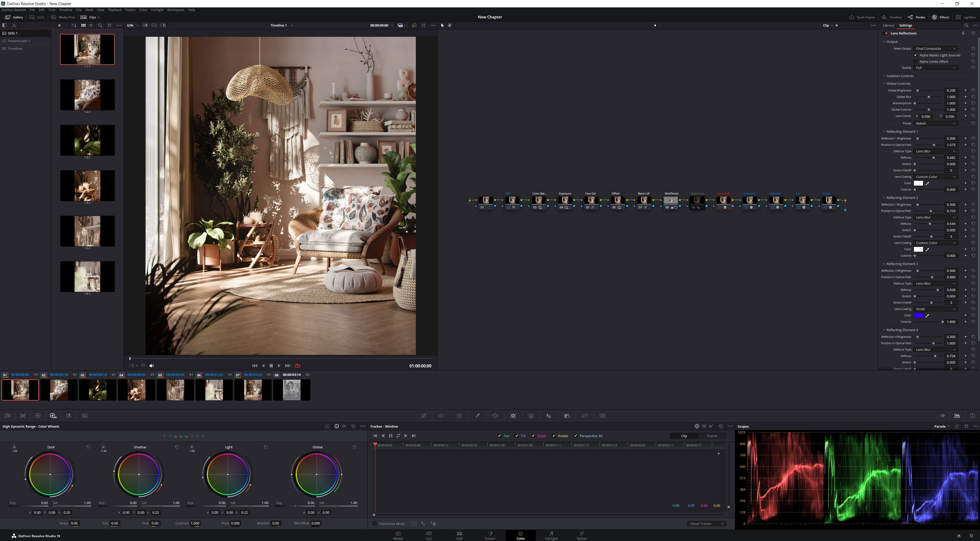Delete the Lens Reflections effect with trash icon
980x541 pixels.
[963, 33]
